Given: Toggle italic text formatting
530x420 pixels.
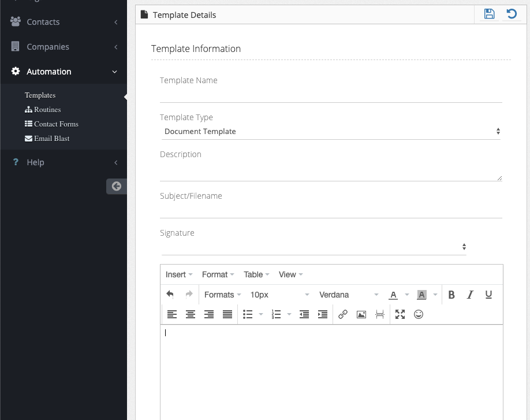Looking at the screenshot, I should [470, 295].
